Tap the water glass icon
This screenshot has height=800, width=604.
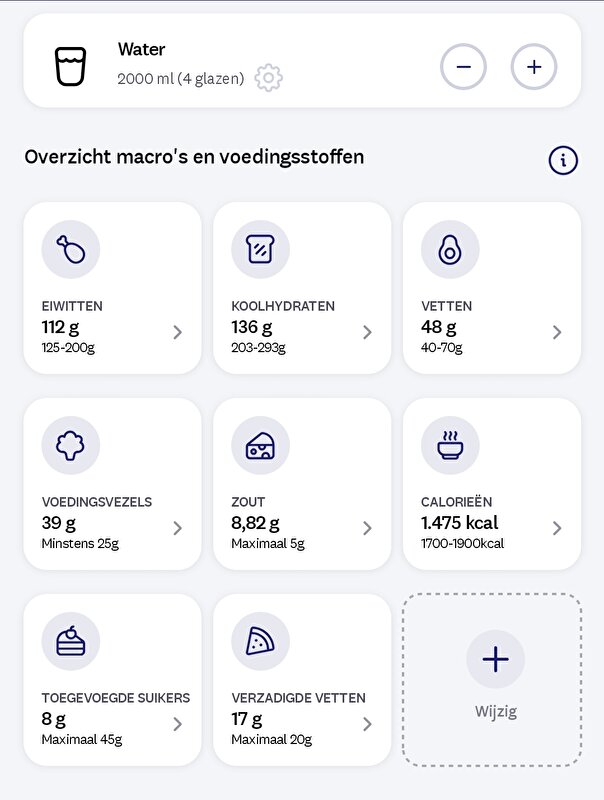tap(70, 65)
